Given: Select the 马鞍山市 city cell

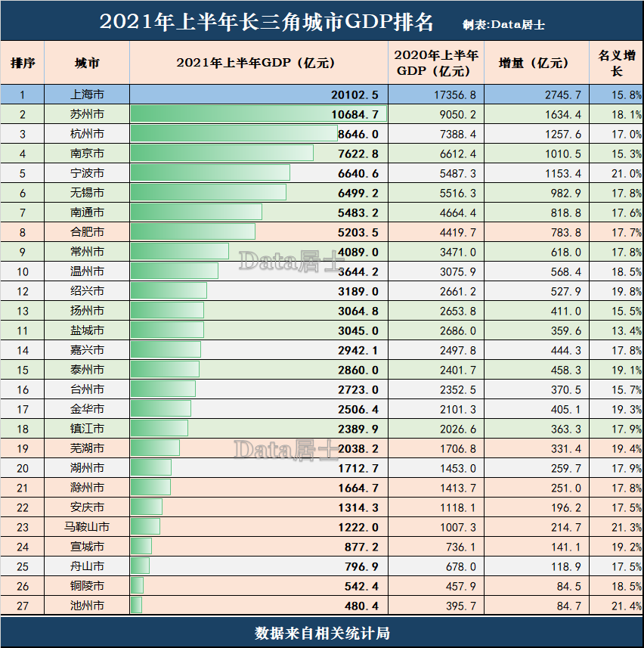Looking at the screenshot, I should tap(87, 527).
